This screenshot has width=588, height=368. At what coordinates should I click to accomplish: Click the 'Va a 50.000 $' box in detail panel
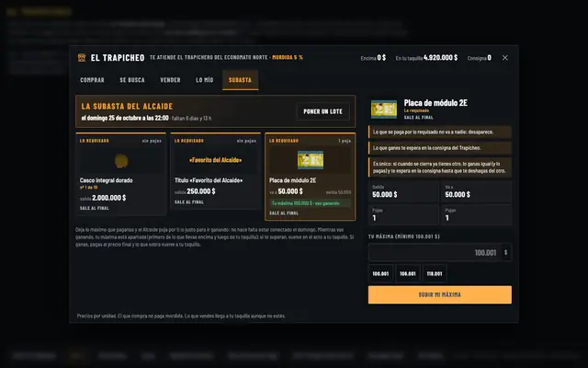(476, 191)
